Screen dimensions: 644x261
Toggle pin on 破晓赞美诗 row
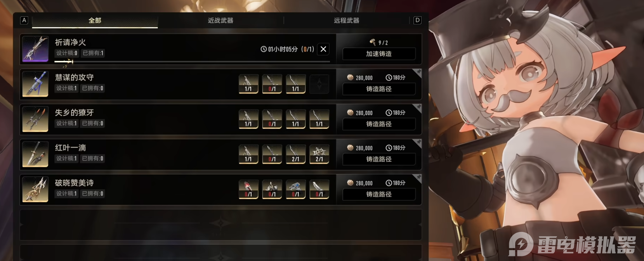click(x=418, y=178)
